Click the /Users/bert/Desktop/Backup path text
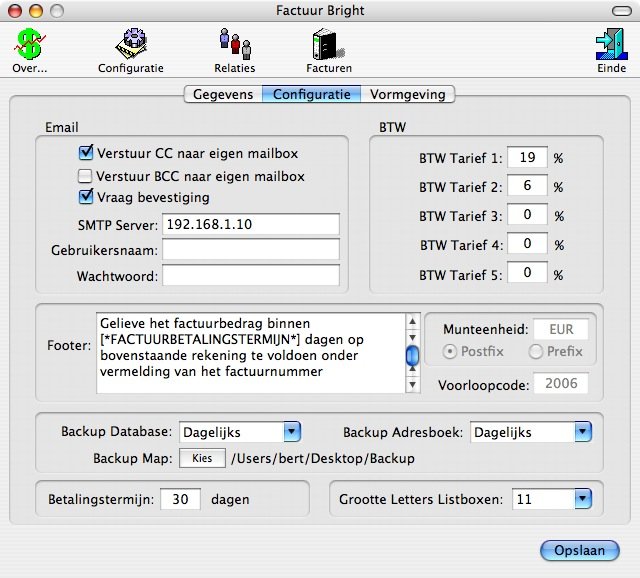The height and width of the screenshot is (578, 640). click(x=323, y=458)
